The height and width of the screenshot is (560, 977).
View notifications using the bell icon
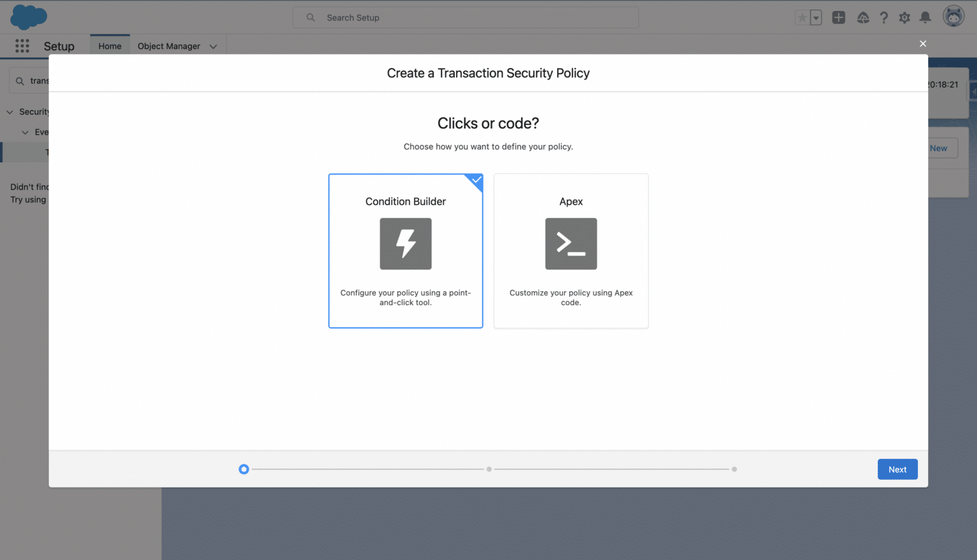pos(925,17)
